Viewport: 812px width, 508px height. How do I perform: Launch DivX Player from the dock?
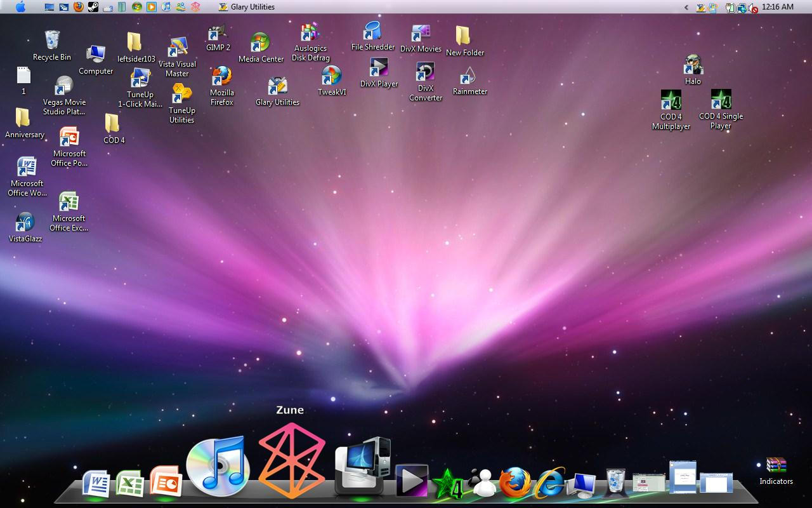click(412, 481)
